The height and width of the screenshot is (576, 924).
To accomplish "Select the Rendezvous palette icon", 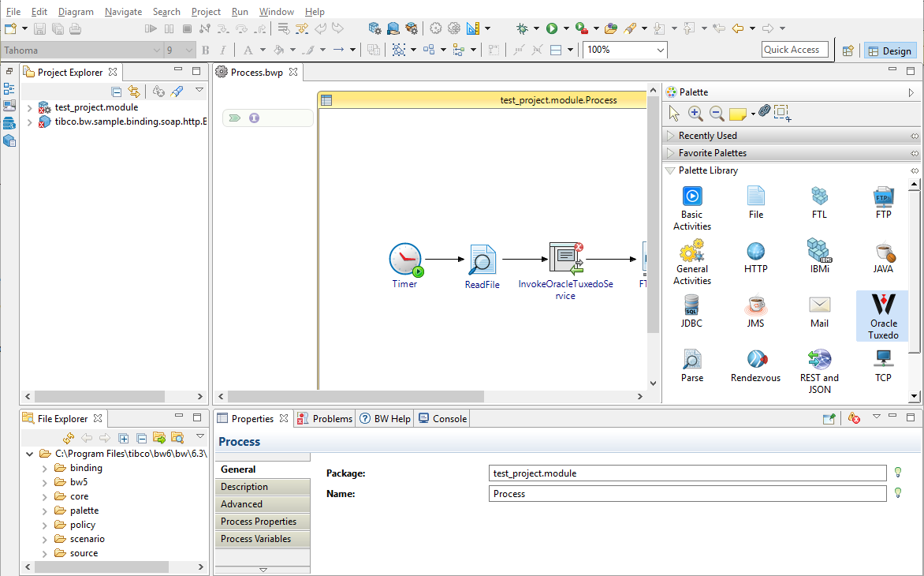I will 755,360.
